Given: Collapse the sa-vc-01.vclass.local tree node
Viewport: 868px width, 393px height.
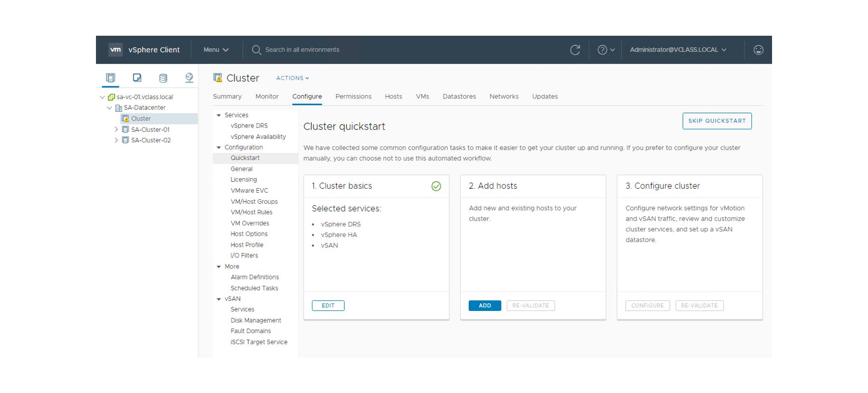Looking at the screenshot, I should pyautogui.click(x=102, y=97).
